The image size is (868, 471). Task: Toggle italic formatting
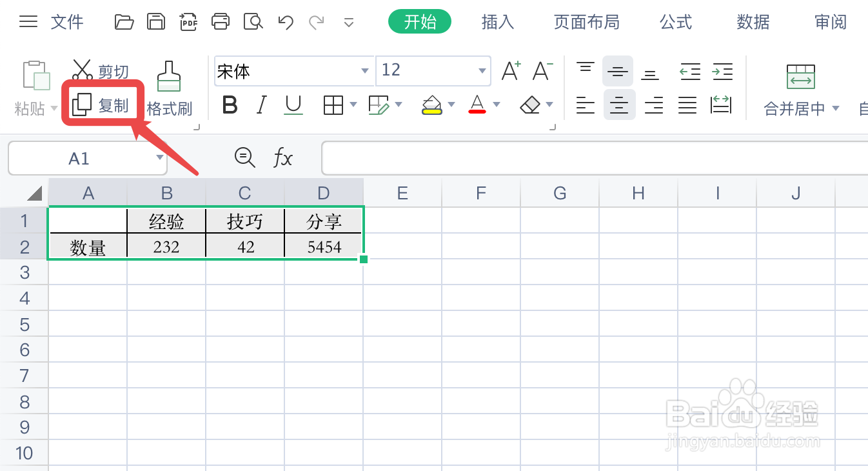262,105
